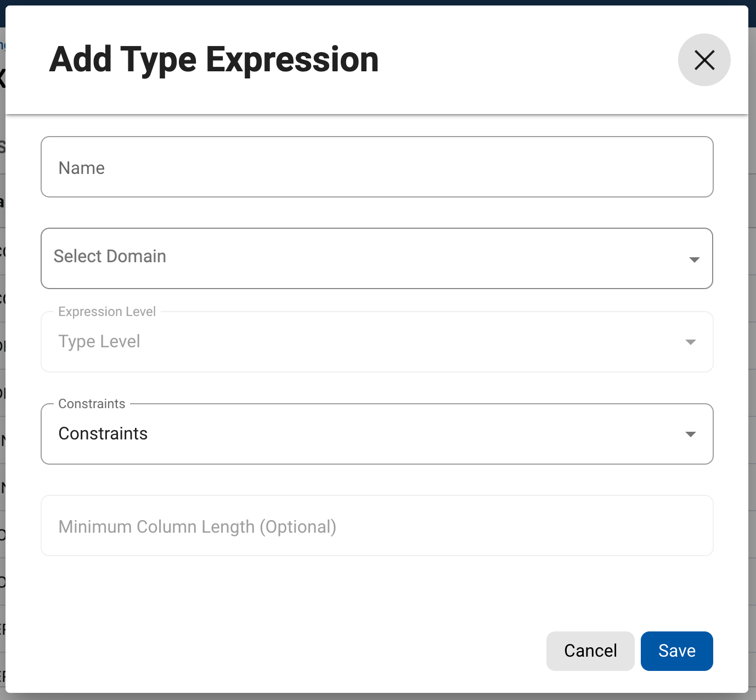Click the Expression Level caret icon

point(691,342)
